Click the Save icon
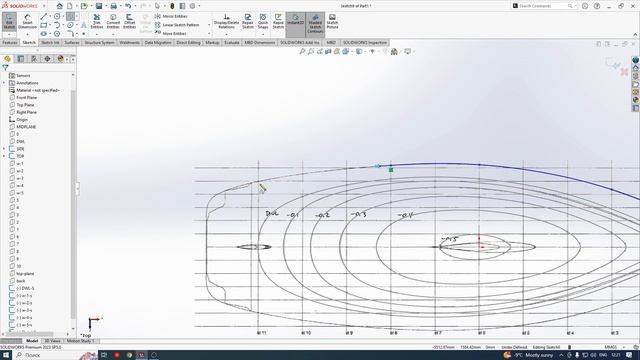This screenshot has width=640, height=360. coord(99,6)
